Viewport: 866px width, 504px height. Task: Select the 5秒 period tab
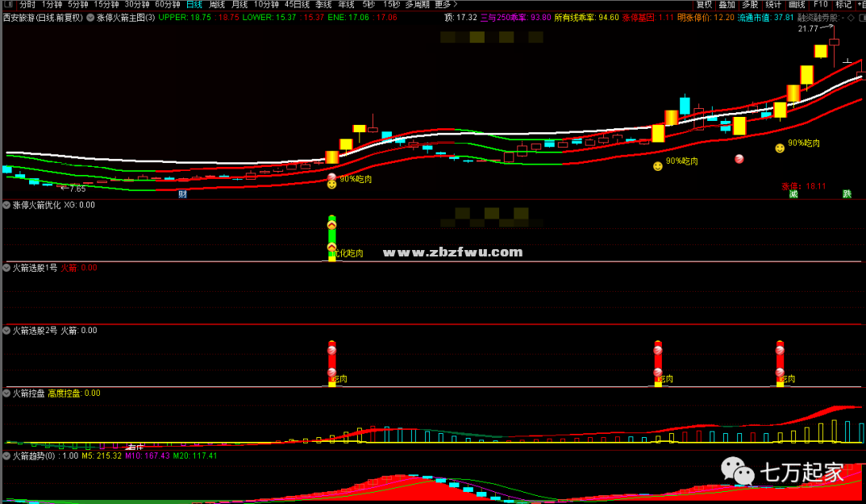coord(368,4)
